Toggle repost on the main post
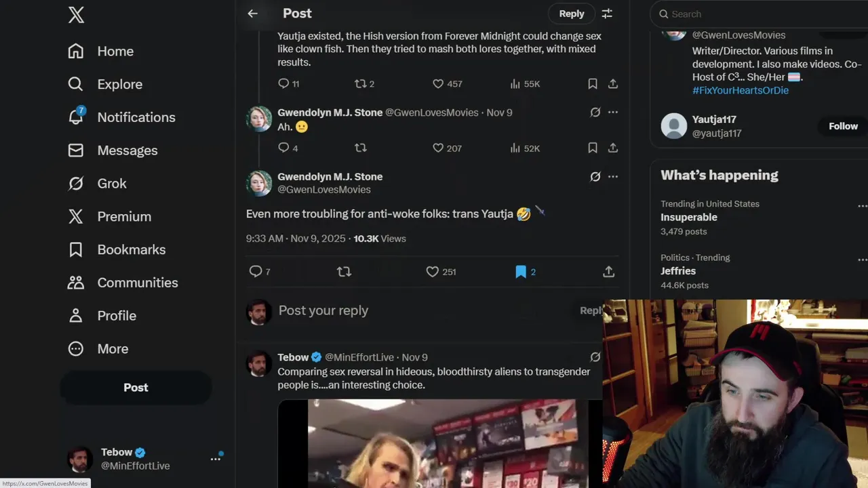 click(x=344, y=272)
